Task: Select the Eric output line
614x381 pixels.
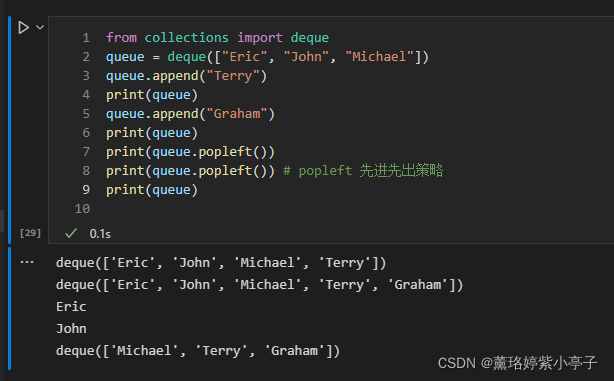Action: [x=71, y=306]
